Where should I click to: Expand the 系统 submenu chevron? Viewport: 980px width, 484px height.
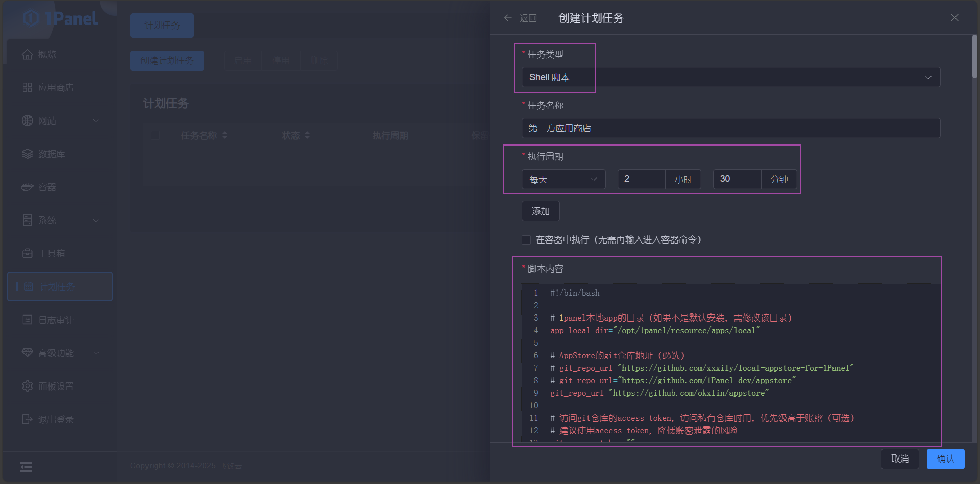tap(96, 221)
